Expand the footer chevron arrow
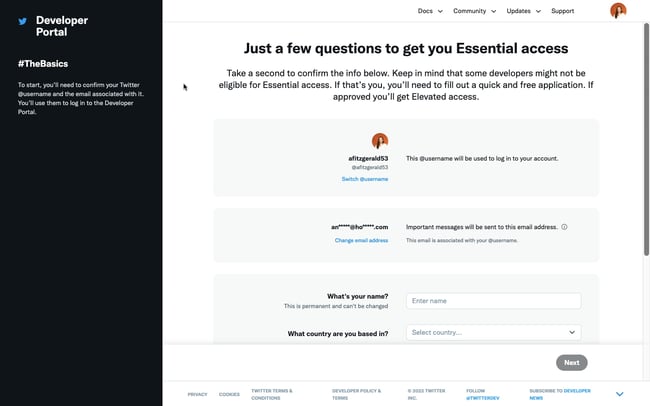The width and height of the screenshot is (650, 406). (620, 394)
